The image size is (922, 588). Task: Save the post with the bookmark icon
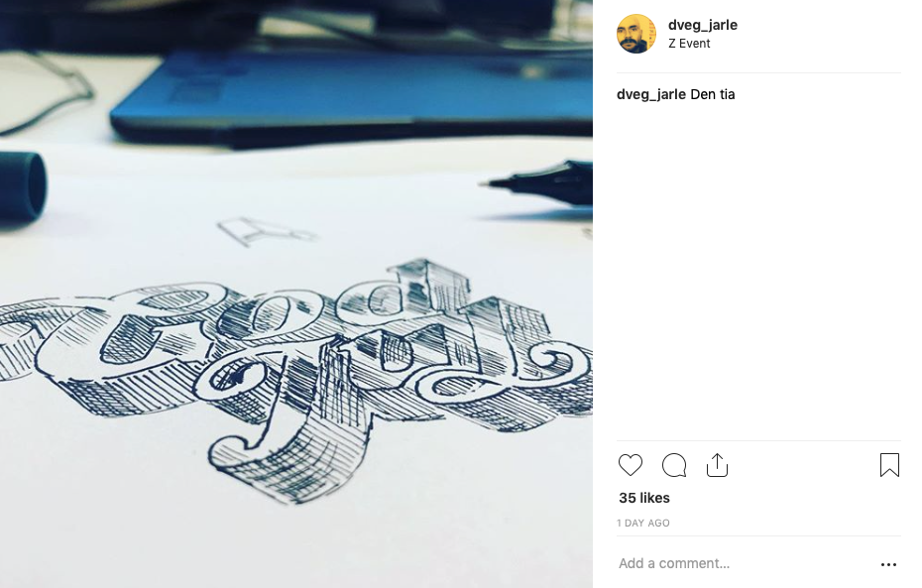(889, 464)
